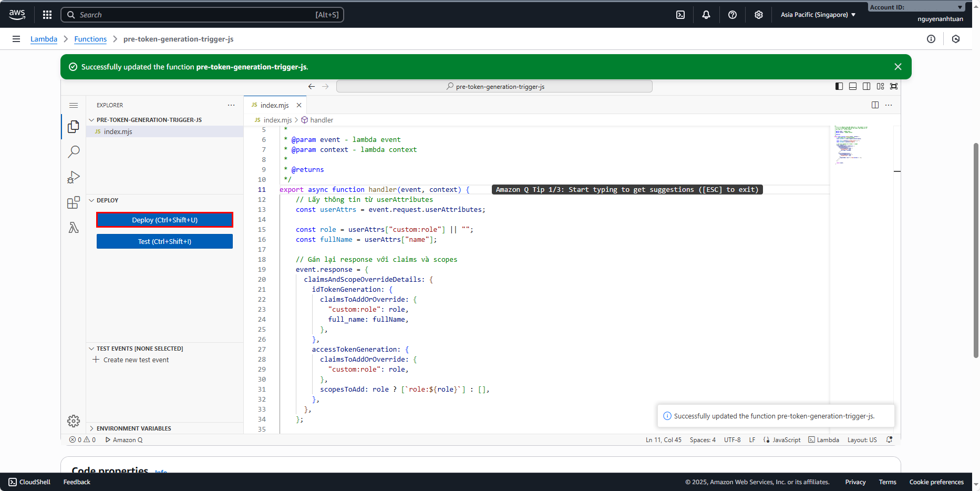Split the editor to the right

point(875,105)
